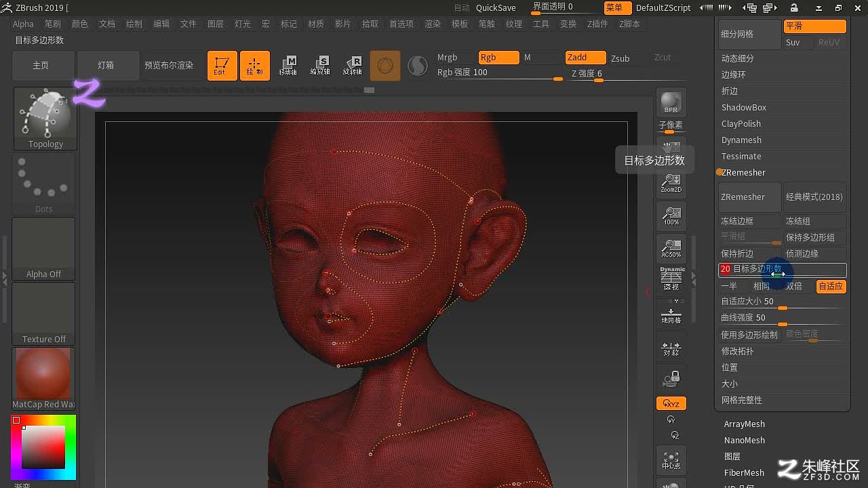Screen dimensions: 868x488
Task: Set view to 100% actual size
Action: tap(671, 216)
